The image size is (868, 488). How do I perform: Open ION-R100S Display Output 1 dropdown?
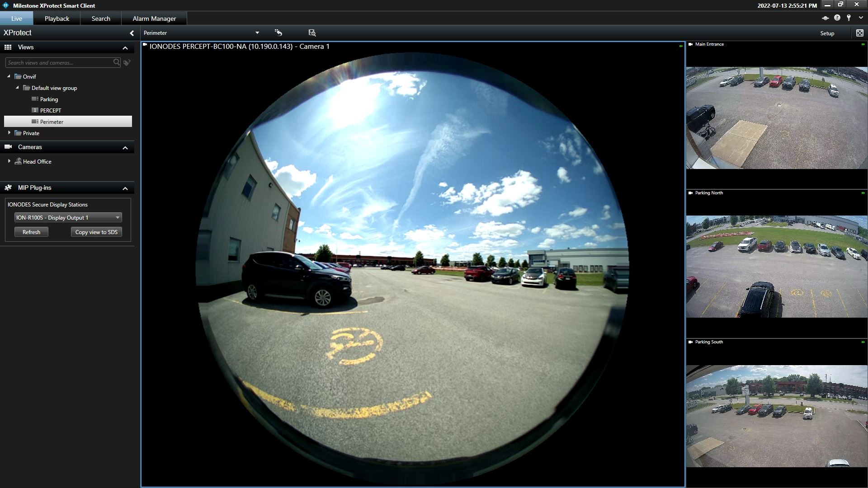[68, 218]
